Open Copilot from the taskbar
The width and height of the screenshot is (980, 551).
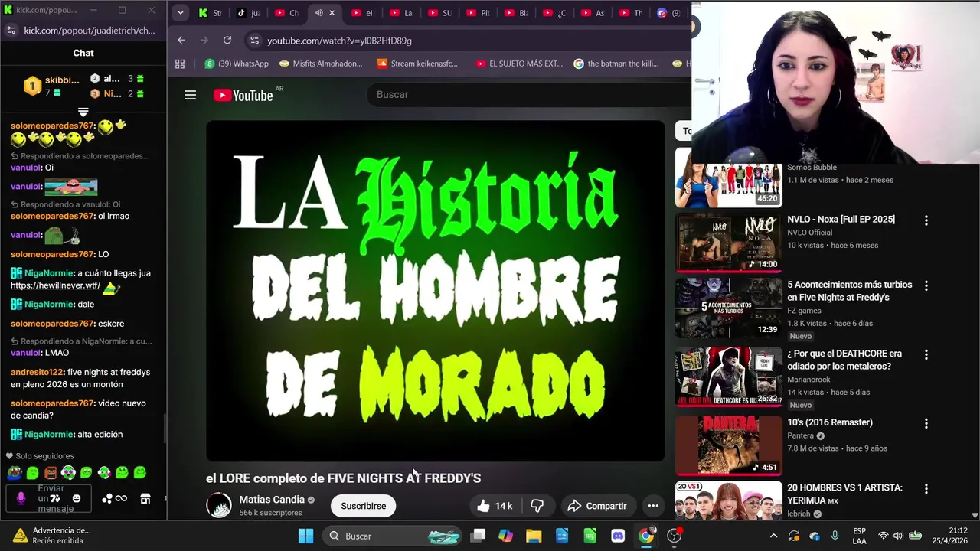505,536
